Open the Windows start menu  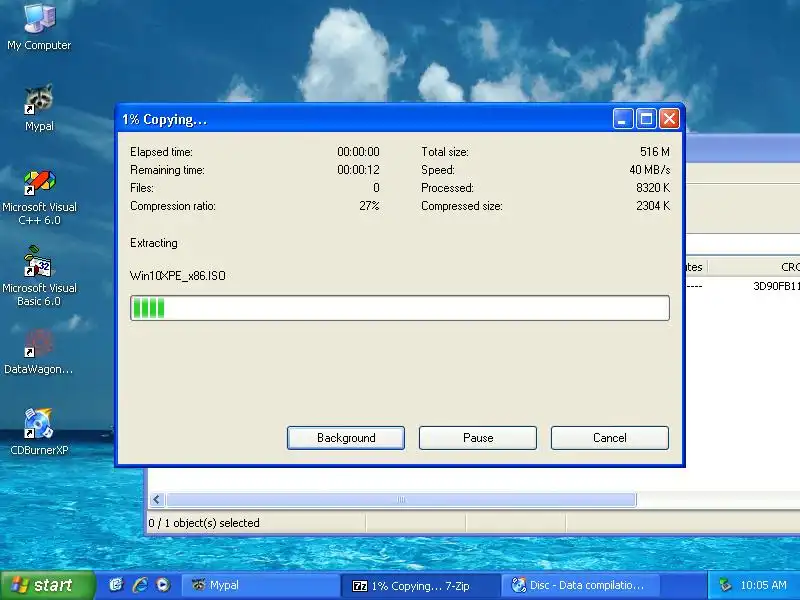point(47,585)
